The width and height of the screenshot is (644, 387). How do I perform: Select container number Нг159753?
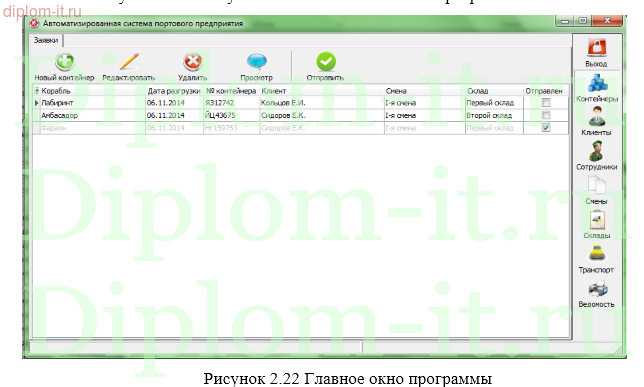click(232, 128)
